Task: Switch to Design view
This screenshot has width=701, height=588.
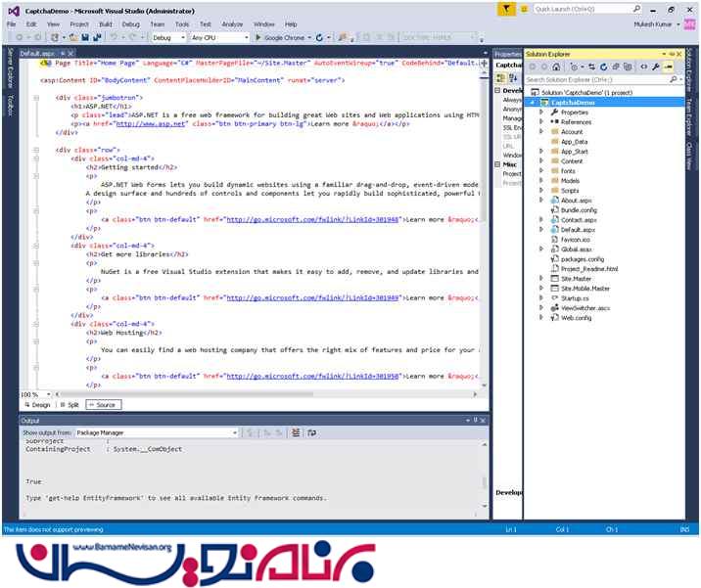Action: click(x=37, y=405)
